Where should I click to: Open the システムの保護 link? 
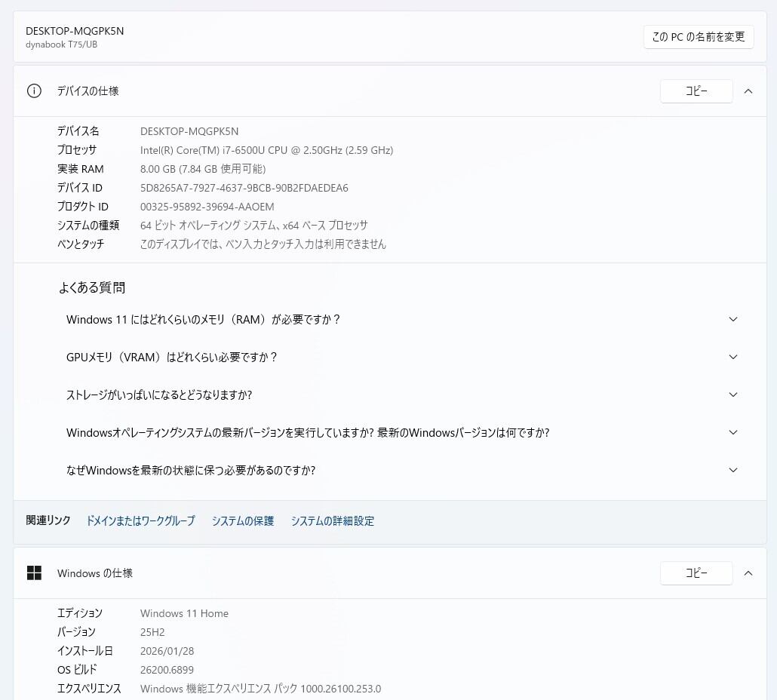[x=243, y=521]
